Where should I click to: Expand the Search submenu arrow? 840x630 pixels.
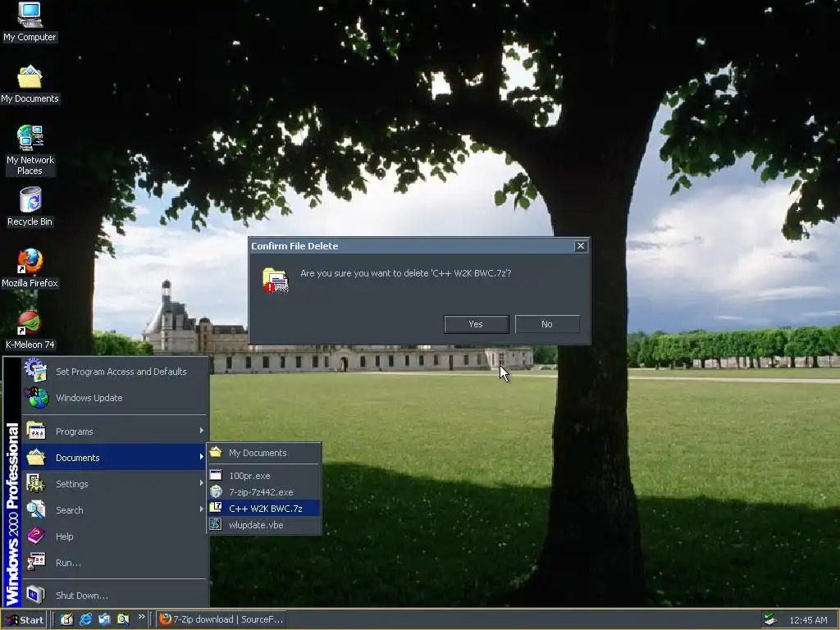pyautogui.click(x=202, y=509)
